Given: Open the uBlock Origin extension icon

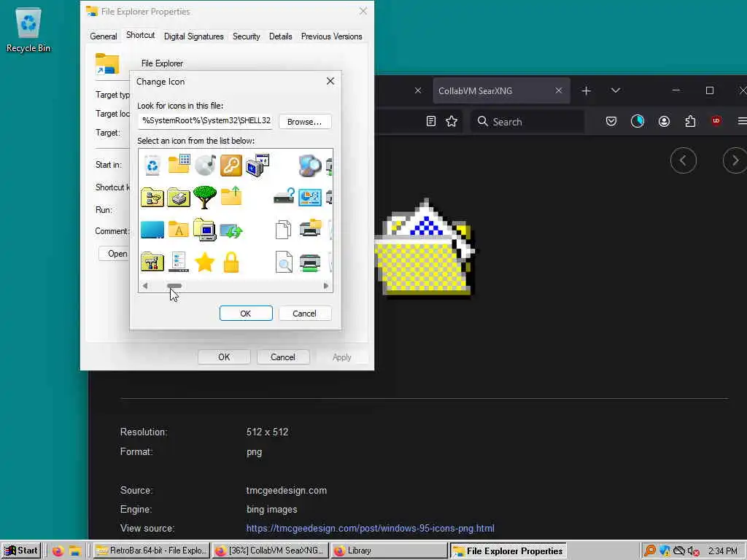Looking at the screenshot, I should pyautogui.click(x=716, y=121).
